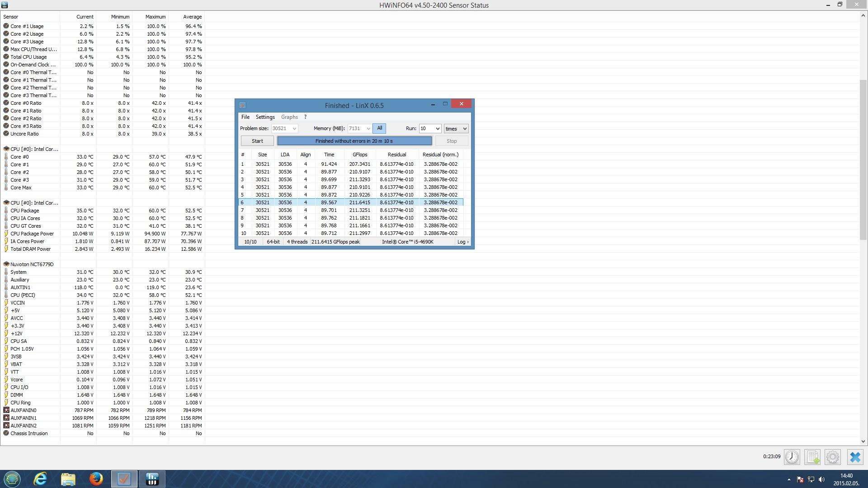
Task: Click the Core #0 thermometer icon
Action: [6, 157]
